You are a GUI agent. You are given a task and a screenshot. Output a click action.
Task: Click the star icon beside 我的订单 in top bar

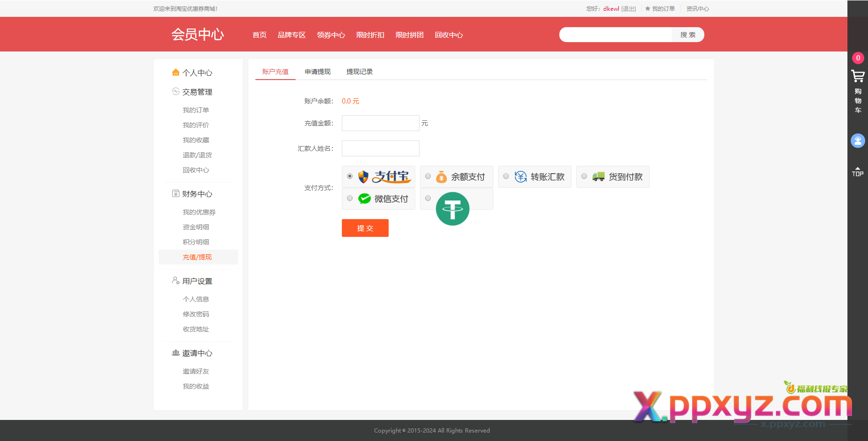click(648, 8)
